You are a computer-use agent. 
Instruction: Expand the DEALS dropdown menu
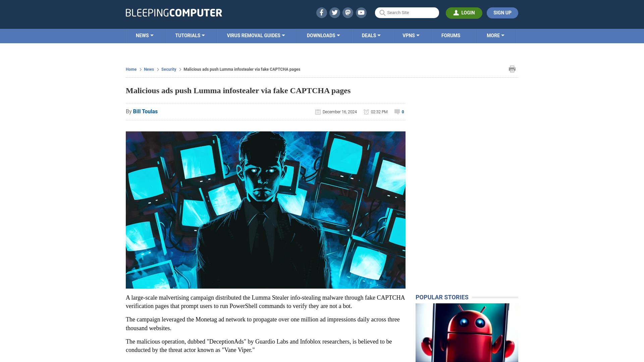click(371, 36)
